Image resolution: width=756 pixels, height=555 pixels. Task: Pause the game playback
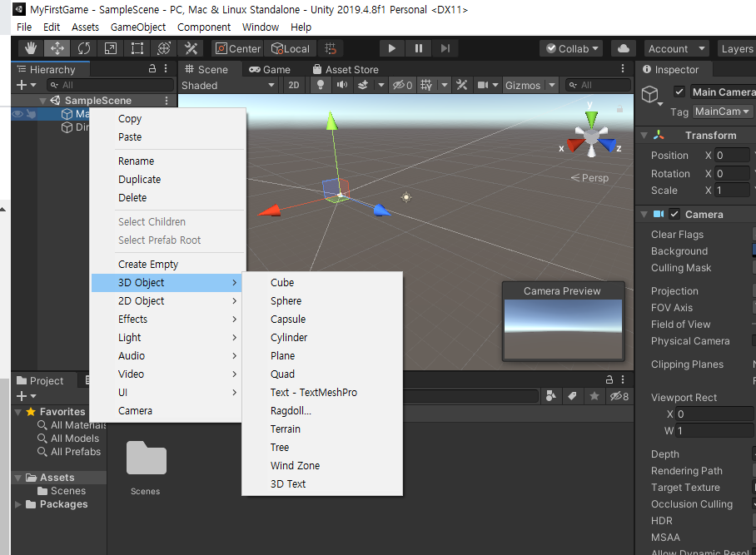[419, 48]
